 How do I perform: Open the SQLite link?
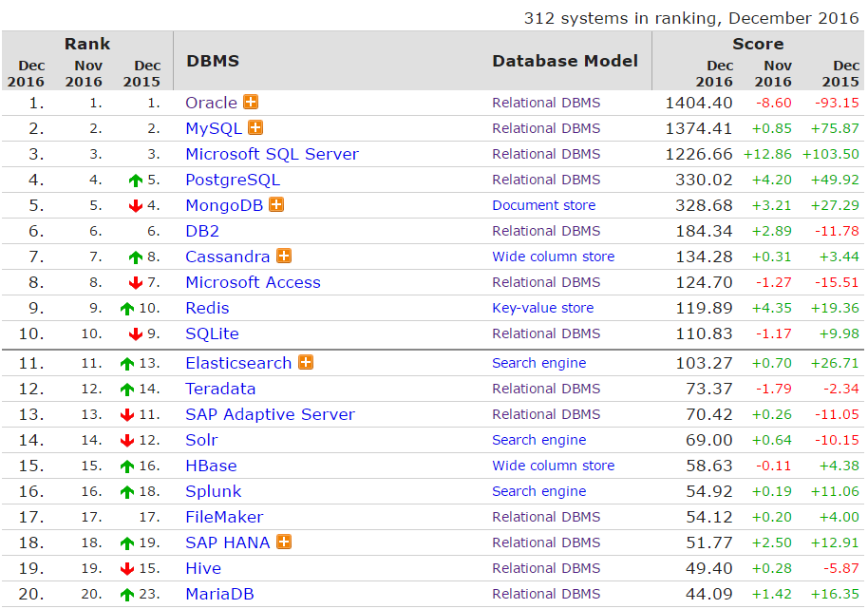212,333
